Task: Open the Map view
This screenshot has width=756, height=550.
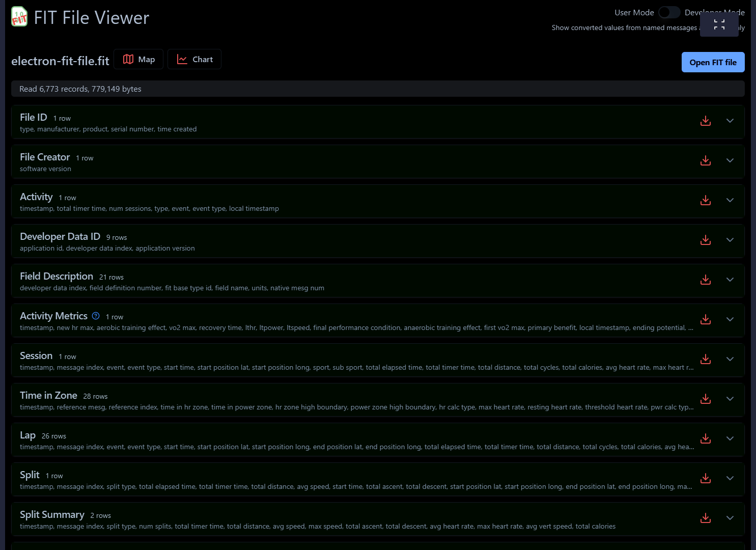Action: (138, 59)
